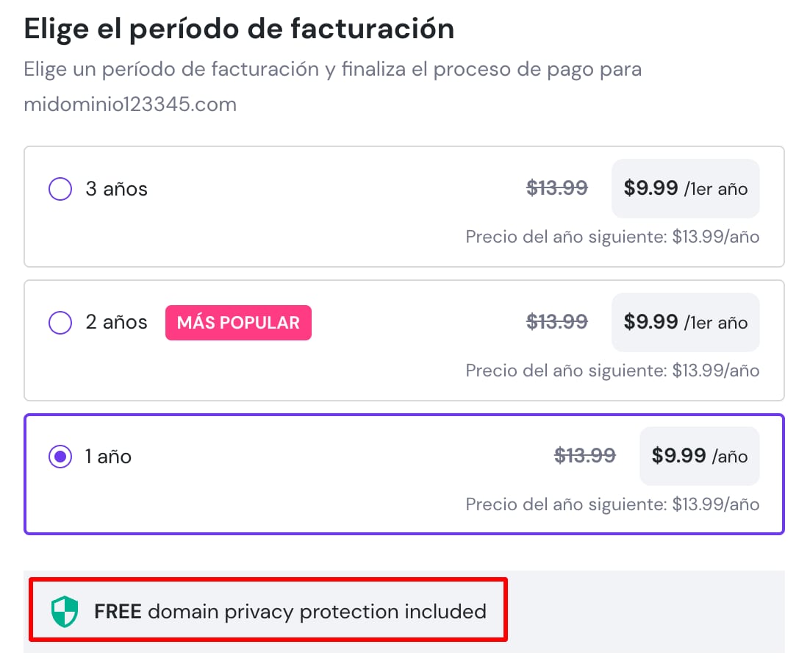The image size is (810, 672).
Task: Click the next-year price text under 3 años
Action: tap(612, 237)
